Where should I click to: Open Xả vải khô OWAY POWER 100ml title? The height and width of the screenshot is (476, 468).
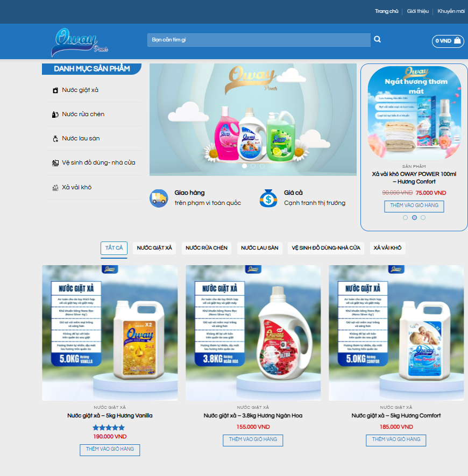(x=414, y=178)
